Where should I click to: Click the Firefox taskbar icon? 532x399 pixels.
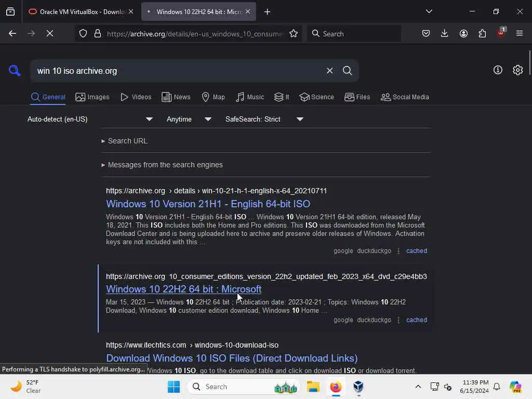(x=336, y=387)
